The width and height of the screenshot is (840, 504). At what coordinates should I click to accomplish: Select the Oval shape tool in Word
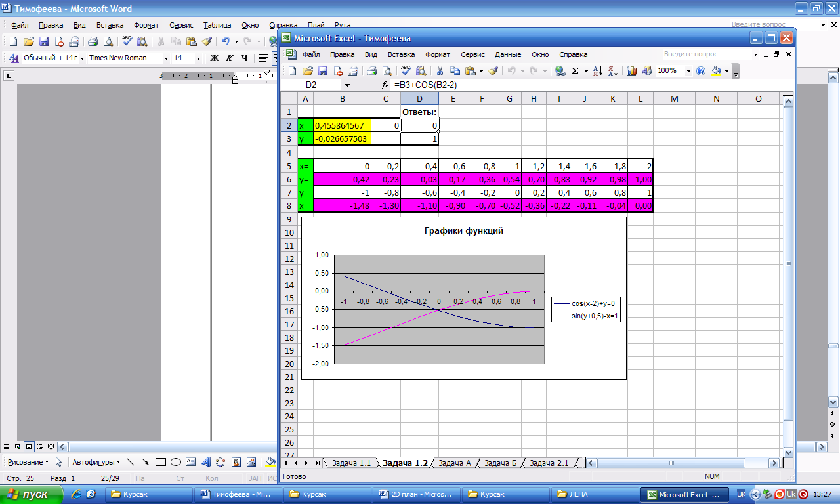click(176, 462)
